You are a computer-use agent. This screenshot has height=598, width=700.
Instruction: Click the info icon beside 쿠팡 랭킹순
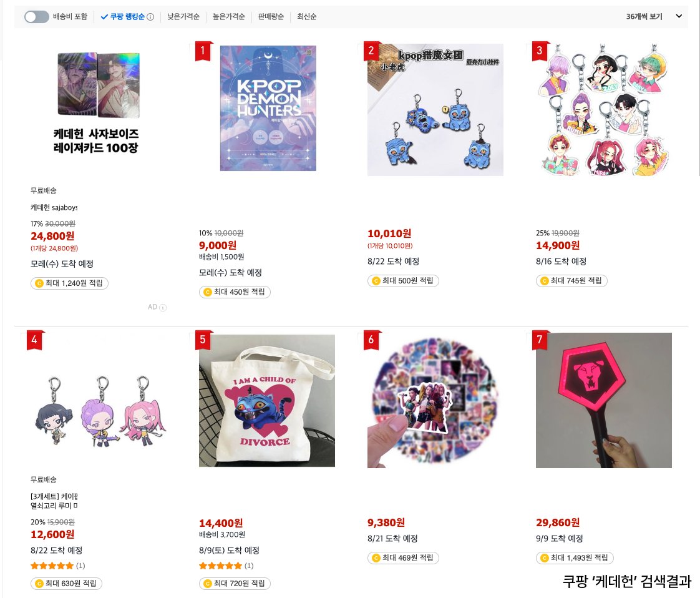150,17
